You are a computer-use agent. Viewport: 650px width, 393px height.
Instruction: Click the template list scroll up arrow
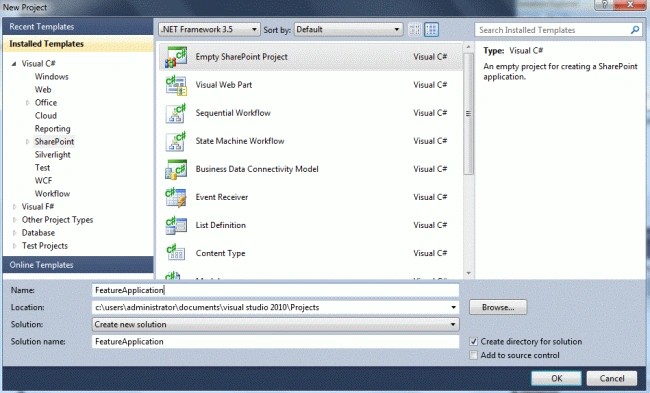click(468, 47)
